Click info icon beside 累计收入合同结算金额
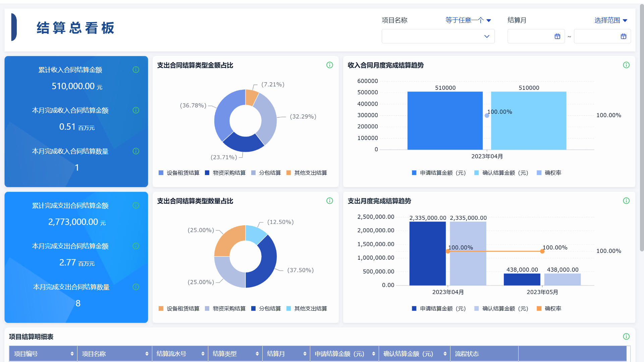 pos(136,70)
